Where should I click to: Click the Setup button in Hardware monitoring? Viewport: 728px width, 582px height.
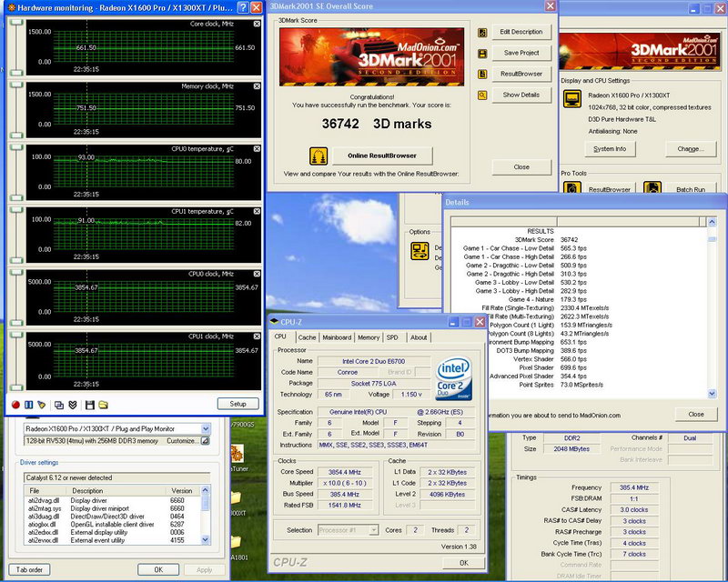coord(238,404)
